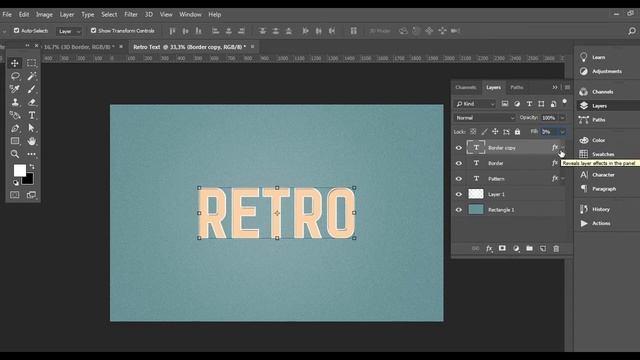The height and width of the screenshot is (360, 640).
Task: Select the Pen tool
Action: click(x=15, y=128)
